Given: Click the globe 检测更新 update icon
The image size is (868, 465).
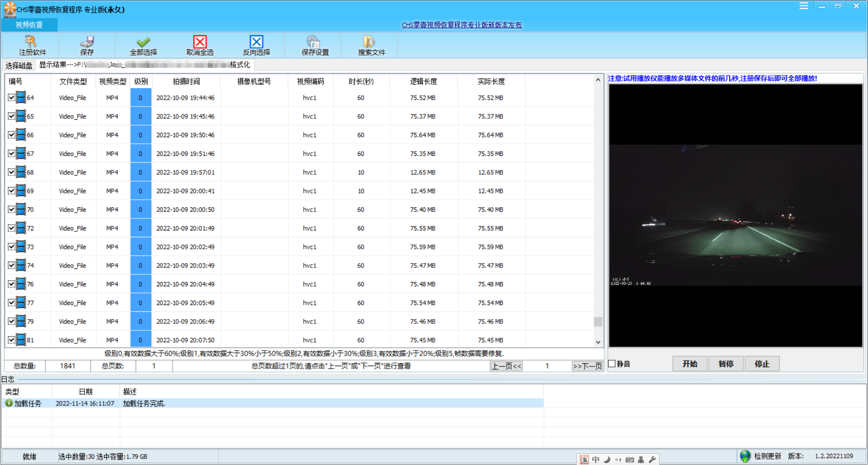Looking at the screenshot, I should [x=745, y=456].
